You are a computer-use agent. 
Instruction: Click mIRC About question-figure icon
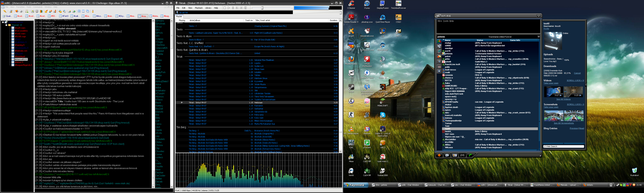click(93, 11)
